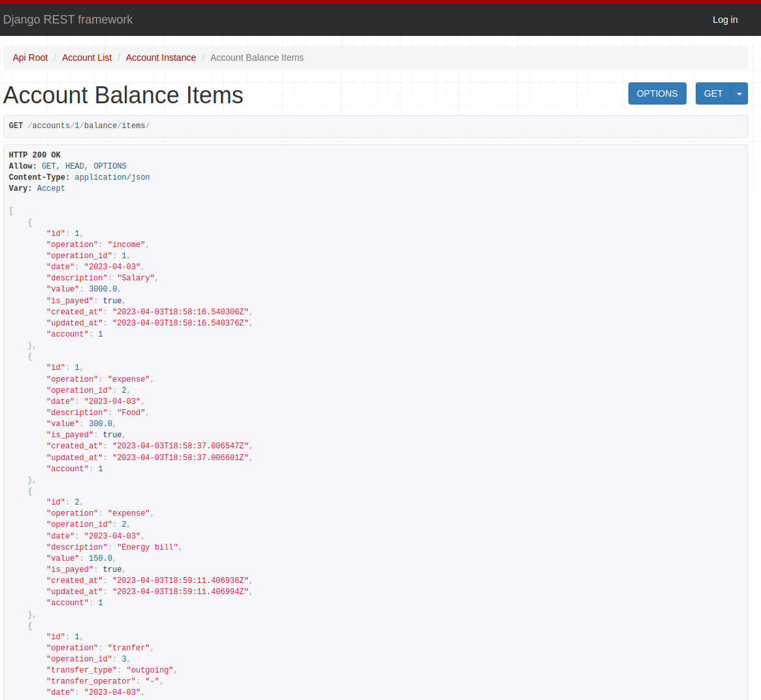The image size is (761, 700).
Task: Click the first is_payed true value
Action: pyautogui.click(x=112, y=300)
